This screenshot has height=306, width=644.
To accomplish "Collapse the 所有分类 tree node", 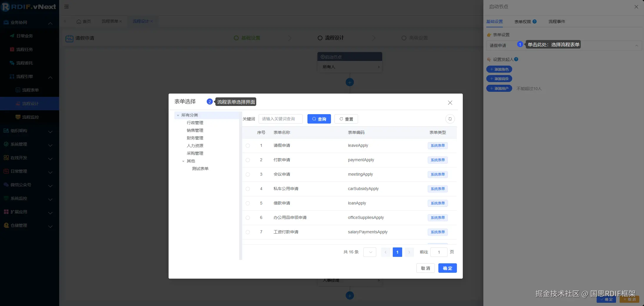I will pos(178,115).
